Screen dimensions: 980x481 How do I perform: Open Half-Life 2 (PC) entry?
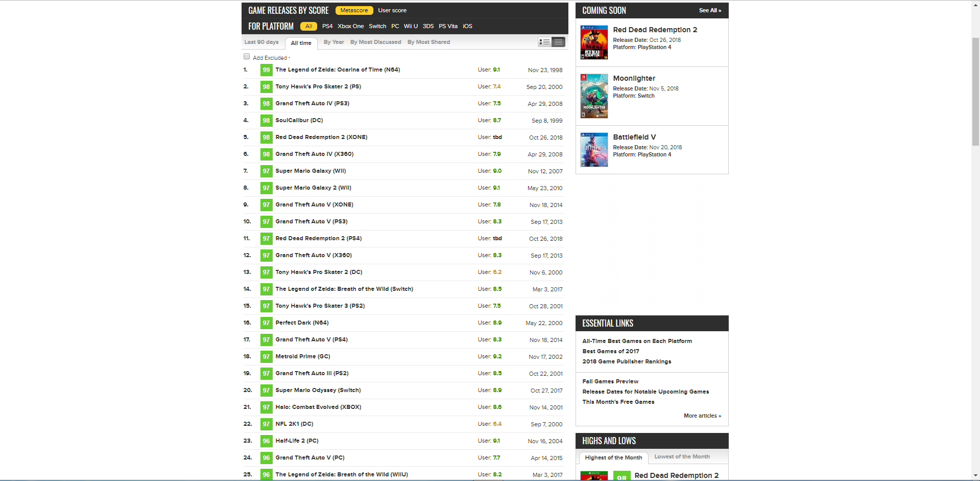[297, 441]
